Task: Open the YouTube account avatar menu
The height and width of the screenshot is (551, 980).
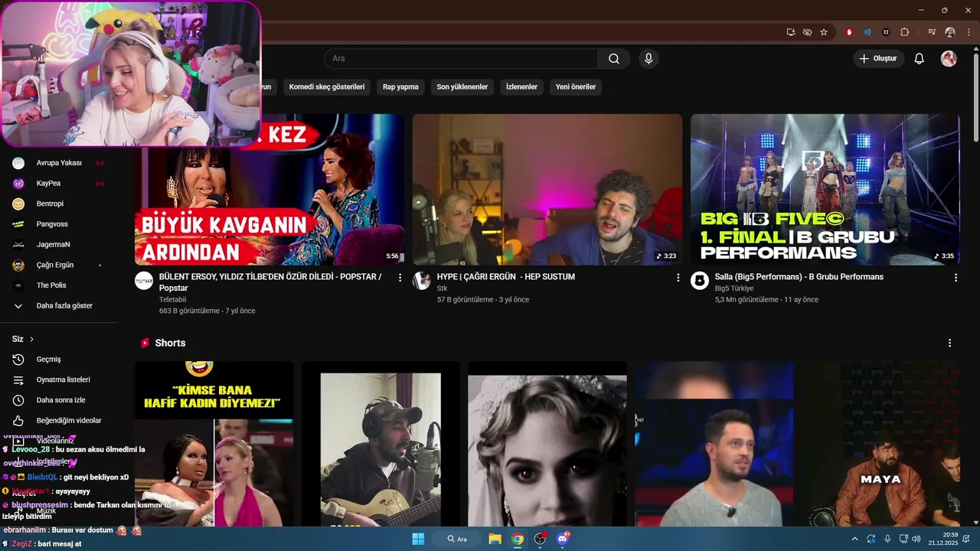Action: [x=949, y=59]
